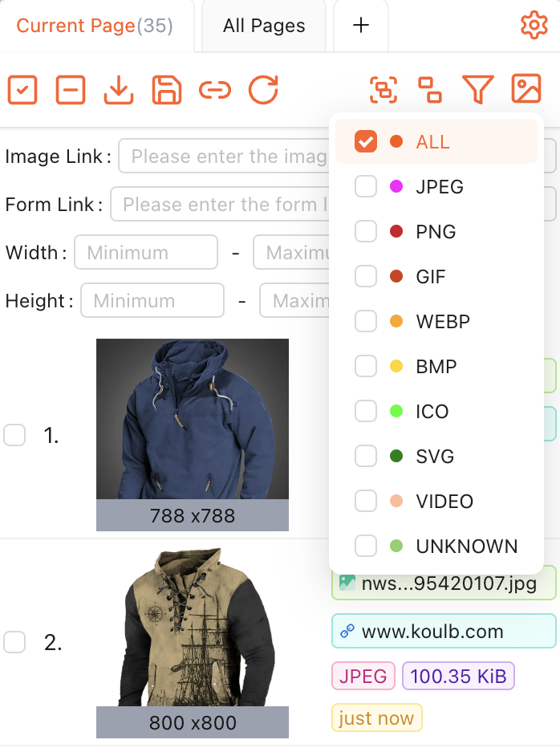
Task: Click the save floppy disk icon
Action: pyautogui.click(x=167, y=90)
